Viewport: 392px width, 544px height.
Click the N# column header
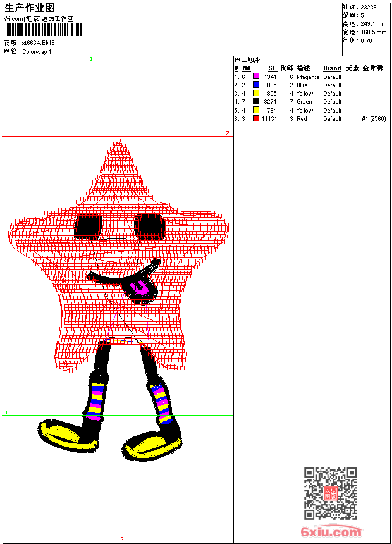tap(247, 68)
